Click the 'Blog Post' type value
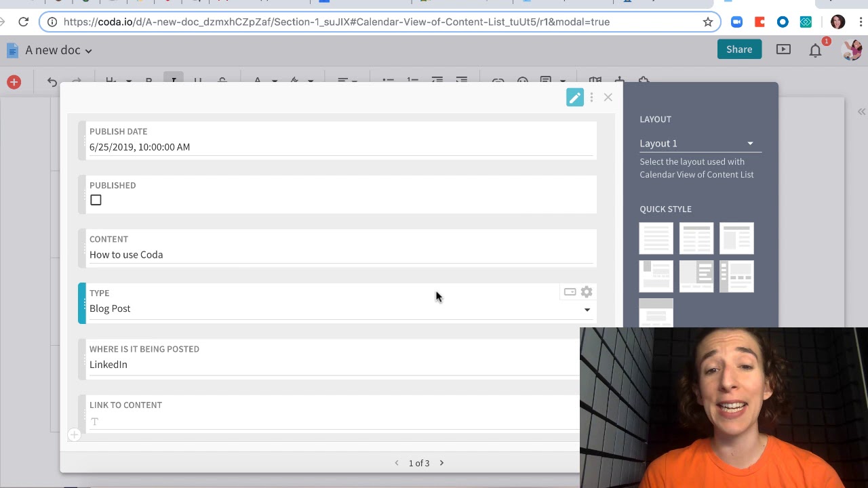868x488 pixels. tap(110, 308)
